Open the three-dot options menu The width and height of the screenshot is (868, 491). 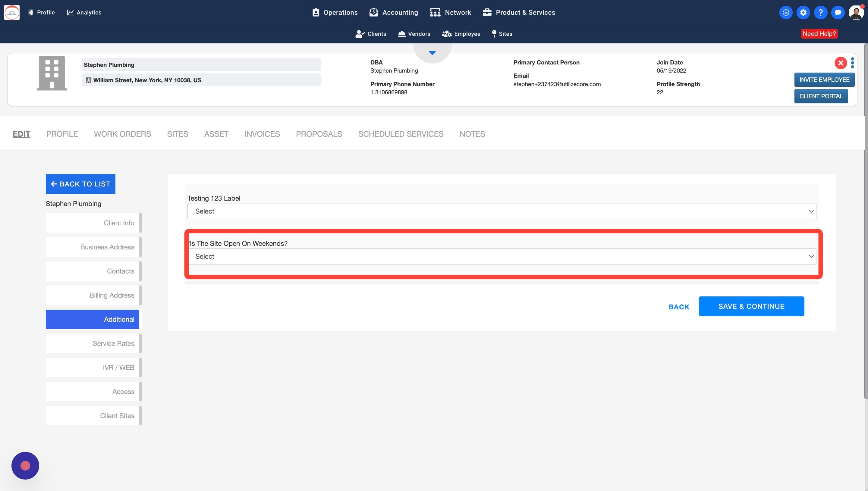(853, 63)
